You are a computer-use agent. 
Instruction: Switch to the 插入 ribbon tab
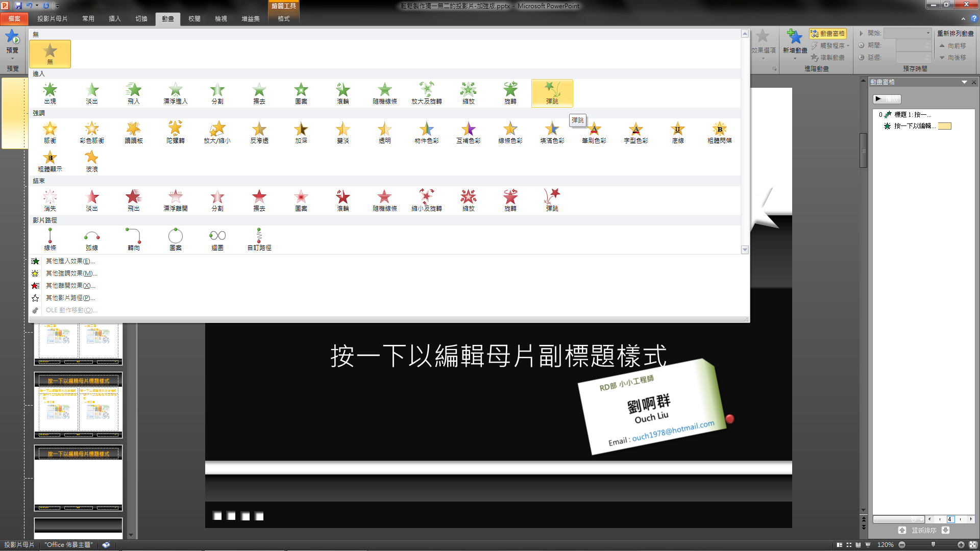(x=115, y=19)
